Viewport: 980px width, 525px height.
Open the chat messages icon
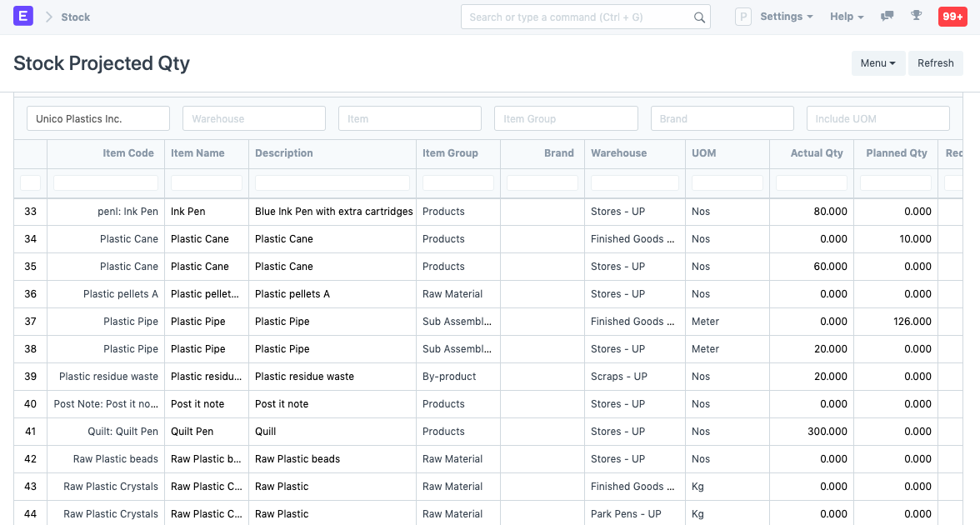(887, 17)
